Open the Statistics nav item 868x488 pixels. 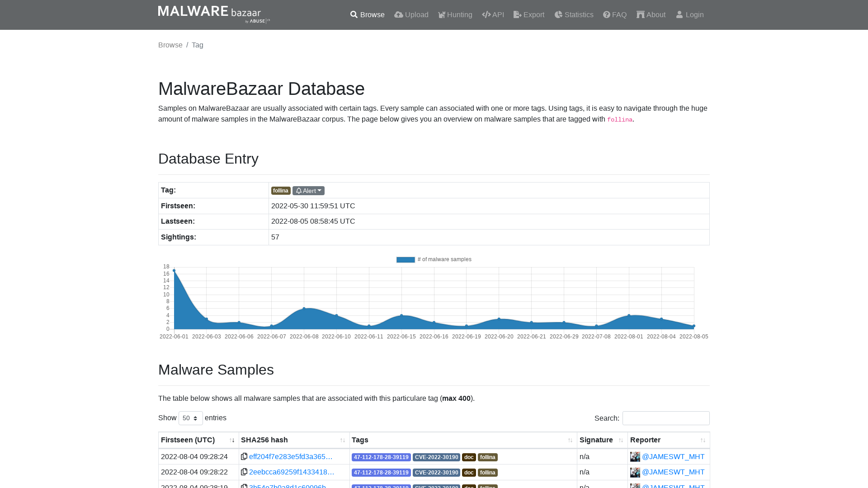574,15
